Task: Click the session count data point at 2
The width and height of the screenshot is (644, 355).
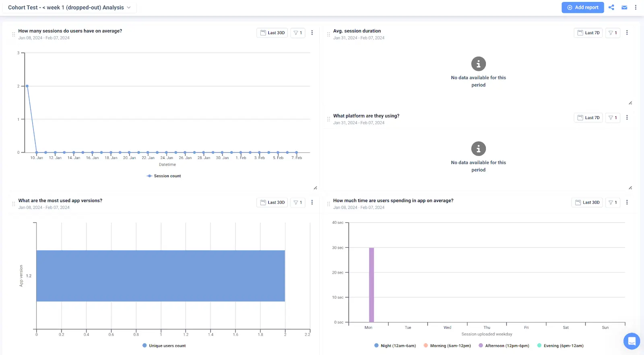Action: (x=27, y=86)
